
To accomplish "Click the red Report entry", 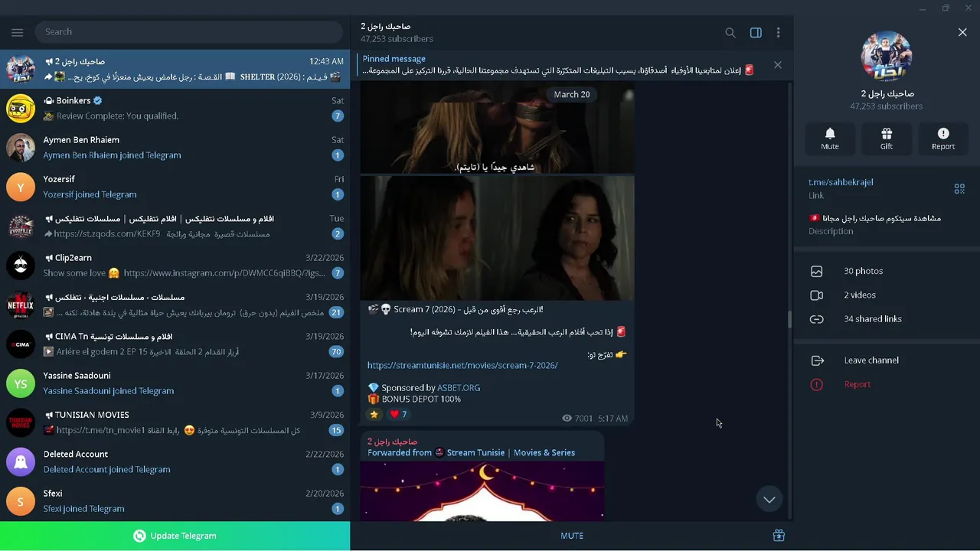I will (887, 384).
